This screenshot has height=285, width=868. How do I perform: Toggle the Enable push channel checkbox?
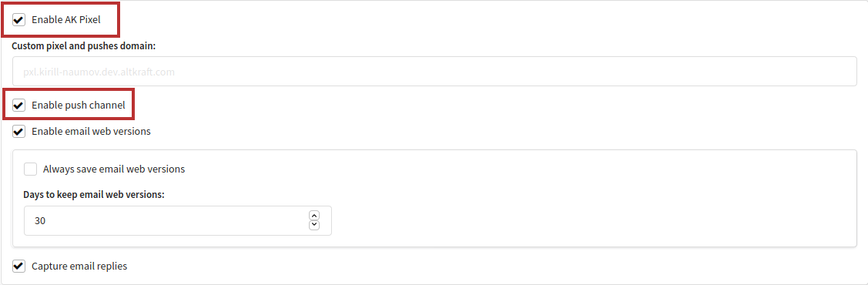pos(18,106)
